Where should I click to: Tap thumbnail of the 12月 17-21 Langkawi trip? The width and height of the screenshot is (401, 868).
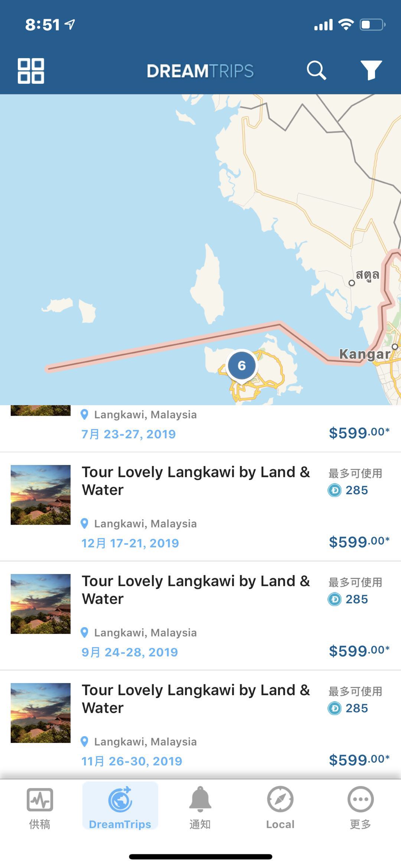40,495
